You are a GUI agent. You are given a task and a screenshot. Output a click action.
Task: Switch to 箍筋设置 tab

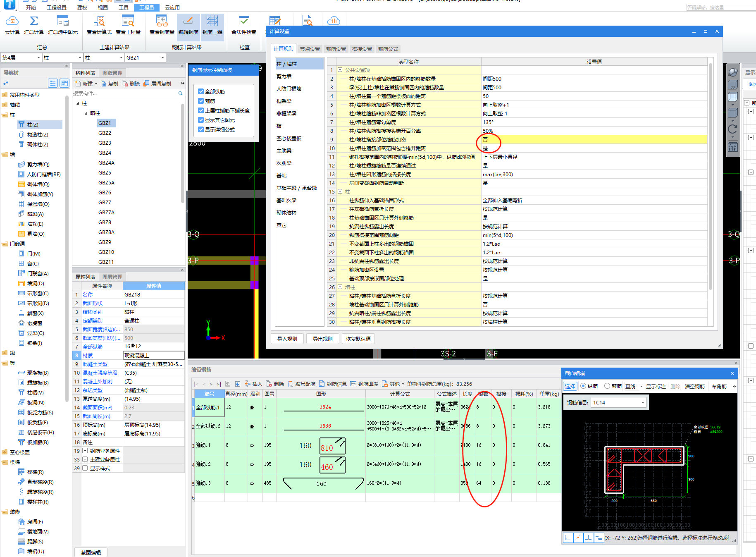coord(336,49)
